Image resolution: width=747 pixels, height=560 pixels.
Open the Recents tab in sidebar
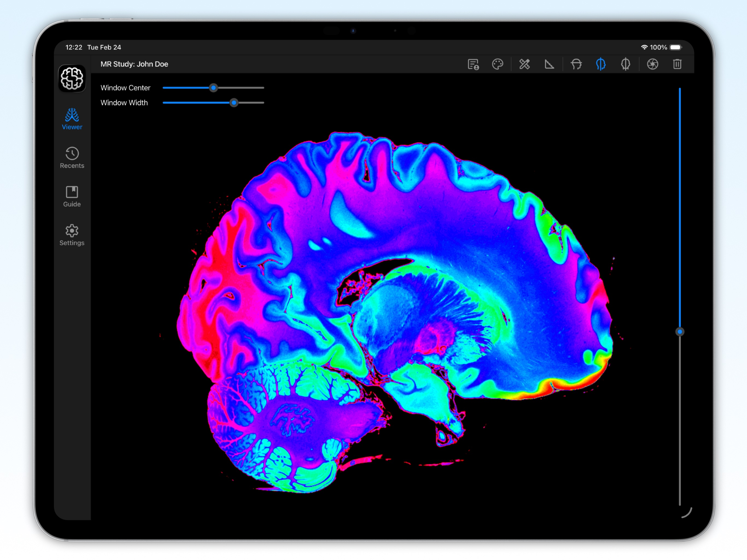(x=72, y=158)
